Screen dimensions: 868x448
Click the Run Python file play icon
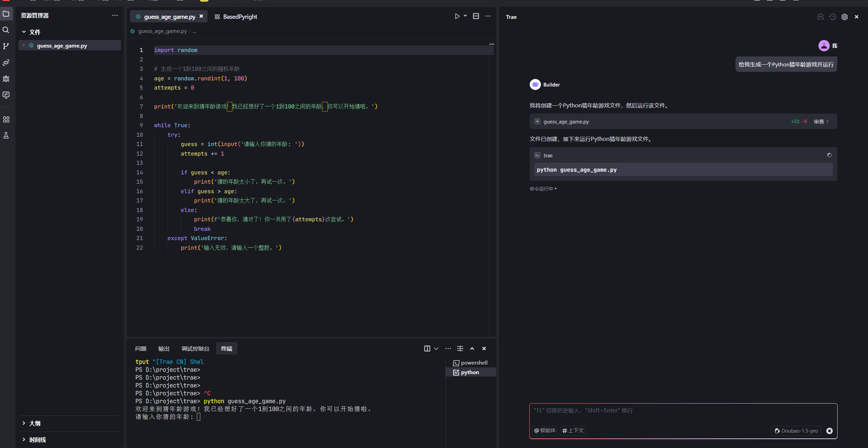coord(457,16)
